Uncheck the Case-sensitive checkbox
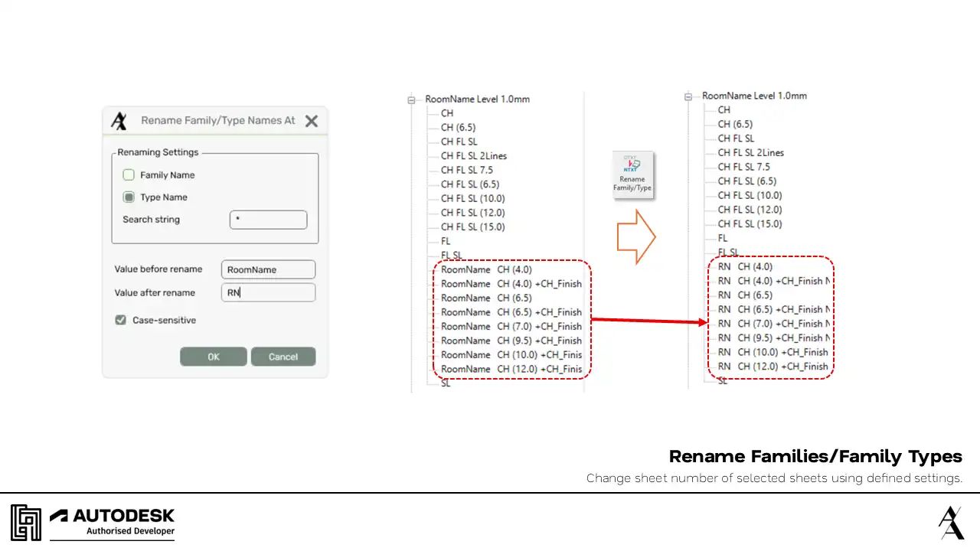 pyautogui.click(x=120, y=320)
